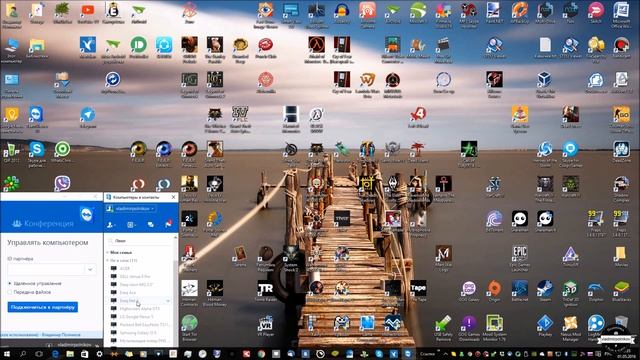Open the add group dropdown icon in contacts panel

pyautogui.click(x=131, y=224)
